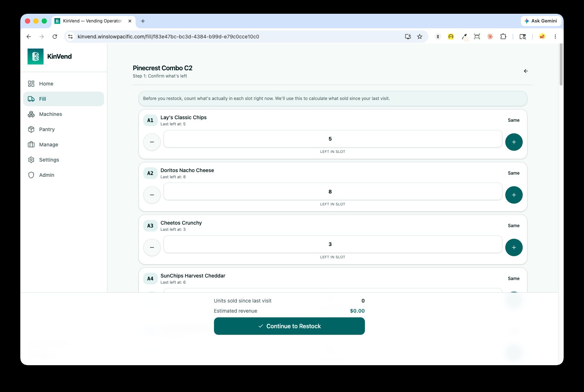The height and width of the screenshot is (392, 584).
Task: Click 'Last left at: 5' text
Action: [173, 124]
